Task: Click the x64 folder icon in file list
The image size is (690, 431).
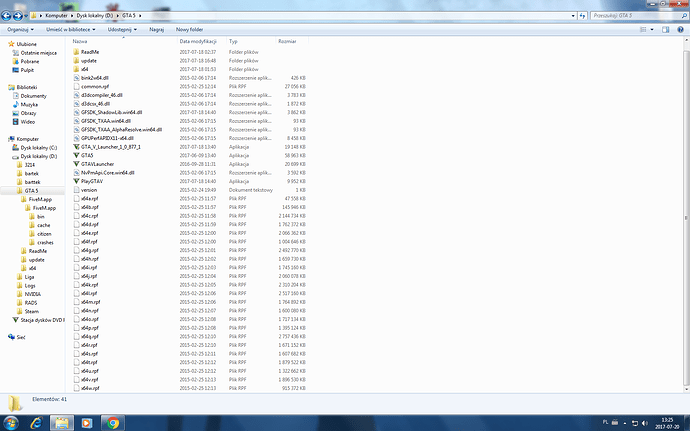Action: (x=76, y=69)
